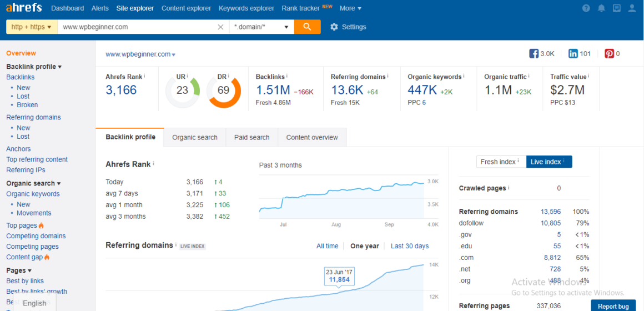Open the notifications bell icon
Screen dimensions: 644x311
point(601,8)
